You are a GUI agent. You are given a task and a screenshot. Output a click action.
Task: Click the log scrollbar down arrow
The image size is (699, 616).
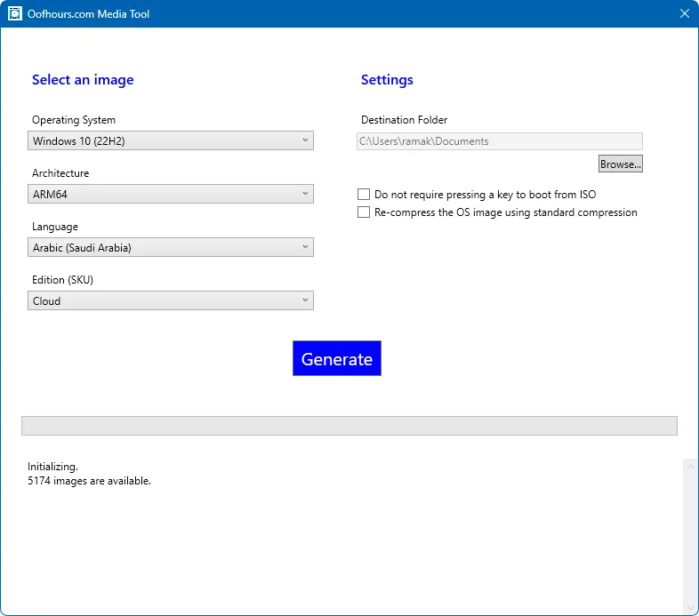click(x=690, y=607)
